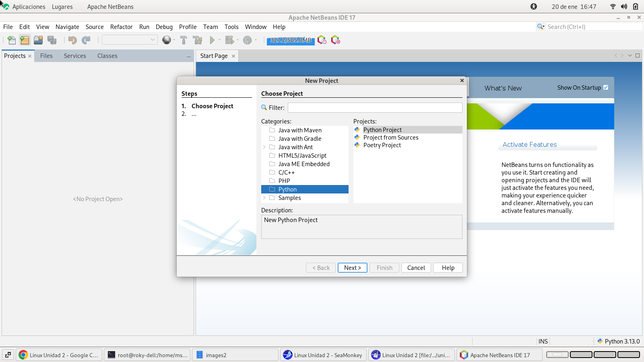
Task: Click the Next button in dialog
Action: (352, 268)
